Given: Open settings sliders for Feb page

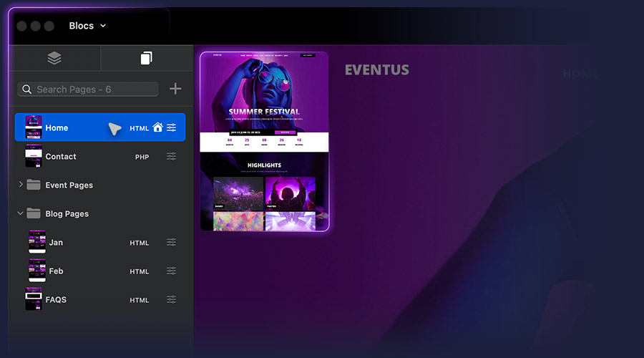Looking at the screenshot, I should [x=172, y=271].
